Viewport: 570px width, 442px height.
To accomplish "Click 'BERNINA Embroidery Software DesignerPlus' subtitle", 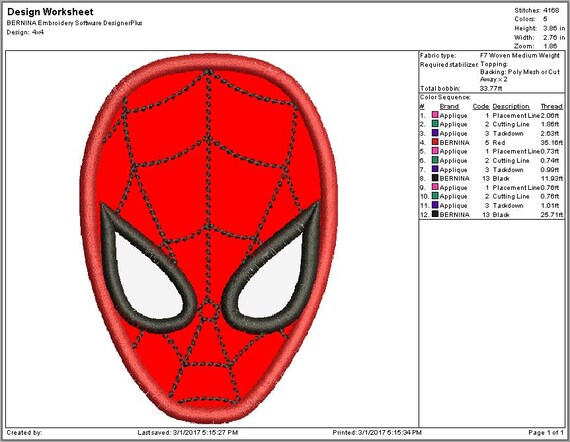I will (75, 23).
